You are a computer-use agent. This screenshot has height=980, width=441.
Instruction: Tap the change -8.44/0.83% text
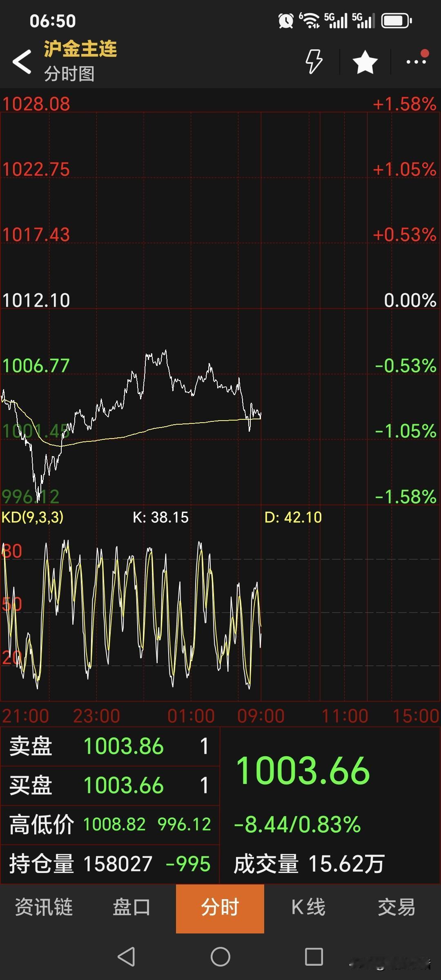(297, 824)
